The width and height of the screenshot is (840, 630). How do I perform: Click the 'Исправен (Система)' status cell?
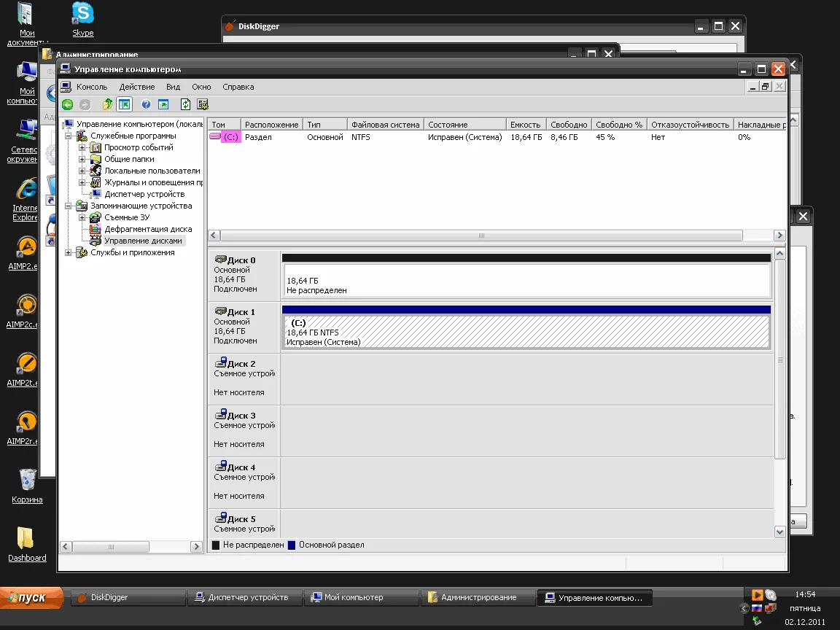pos(464,137)
